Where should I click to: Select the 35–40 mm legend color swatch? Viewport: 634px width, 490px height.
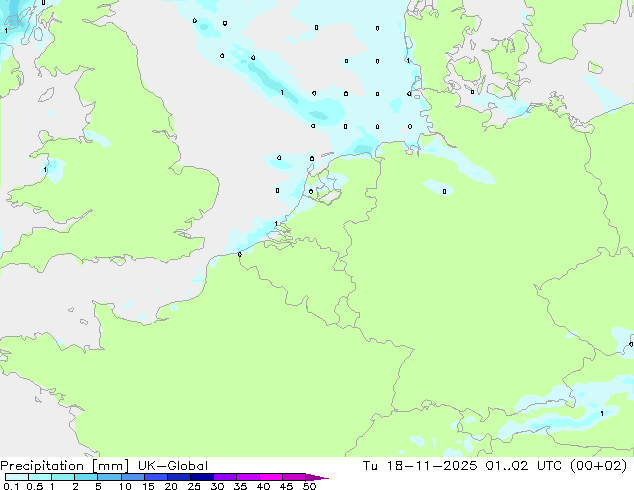(248, 477)
